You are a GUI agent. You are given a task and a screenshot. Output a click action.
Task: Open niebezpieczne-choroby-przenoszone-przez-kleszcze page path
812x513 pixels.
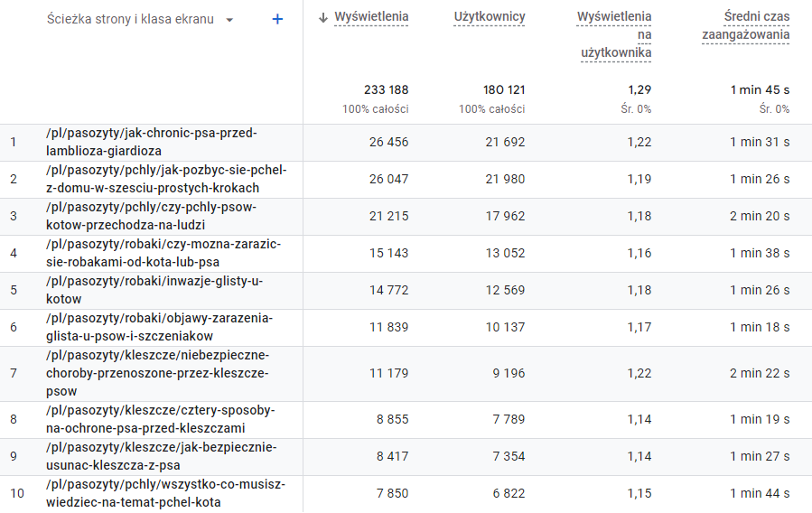tap(157, 374)
